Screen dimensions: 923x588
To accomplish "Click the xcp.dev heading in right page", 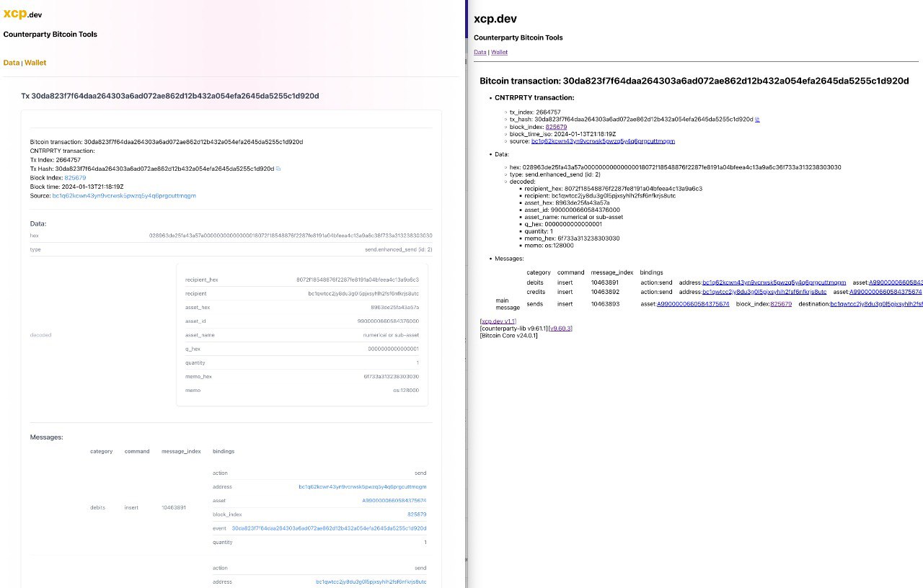I will click(x=495, y=19).
